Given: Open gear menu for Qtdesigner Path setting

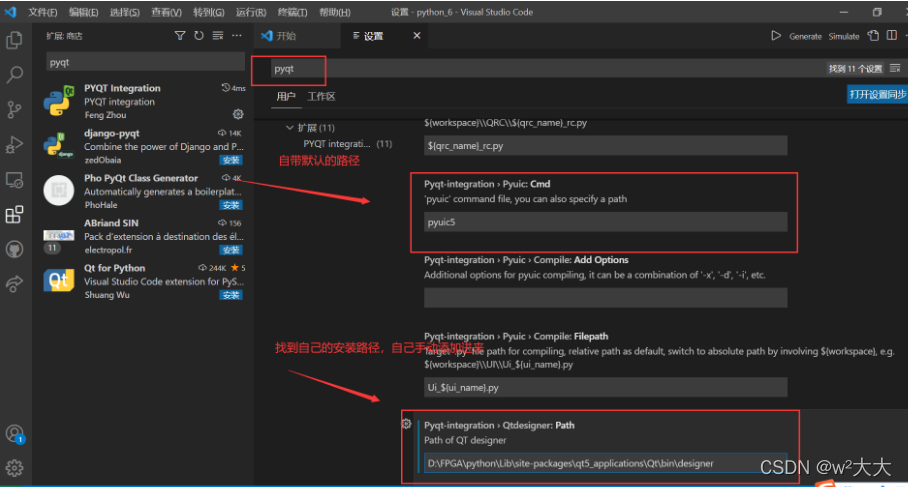Looking at the screenshot, I should point(407,424).
